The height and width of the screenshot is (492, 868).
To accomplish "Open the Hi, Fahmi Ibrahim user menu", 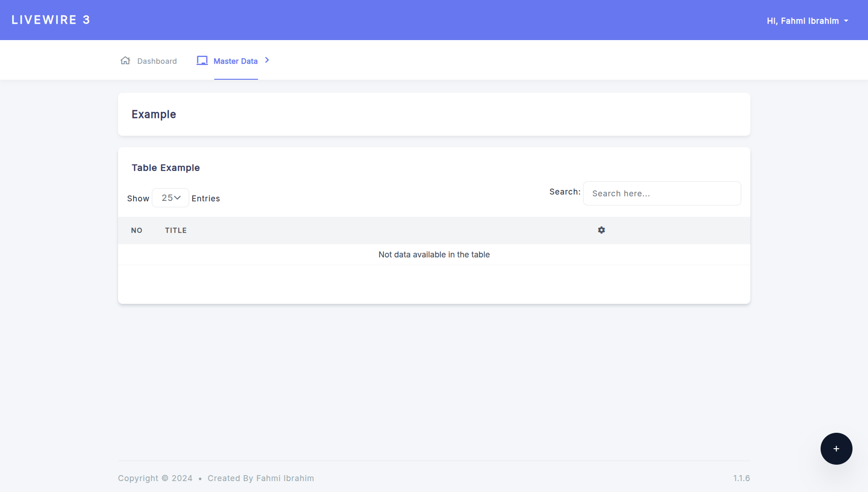I will [802, 21].
